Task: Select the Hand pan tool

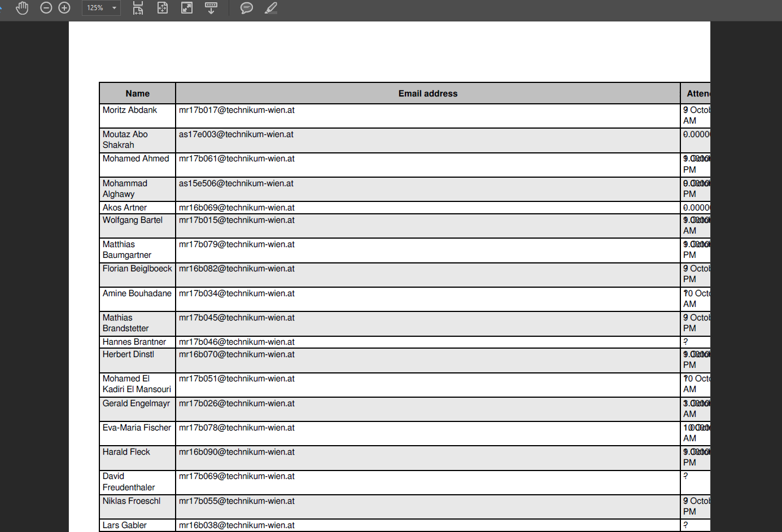Action: [22, 8]
